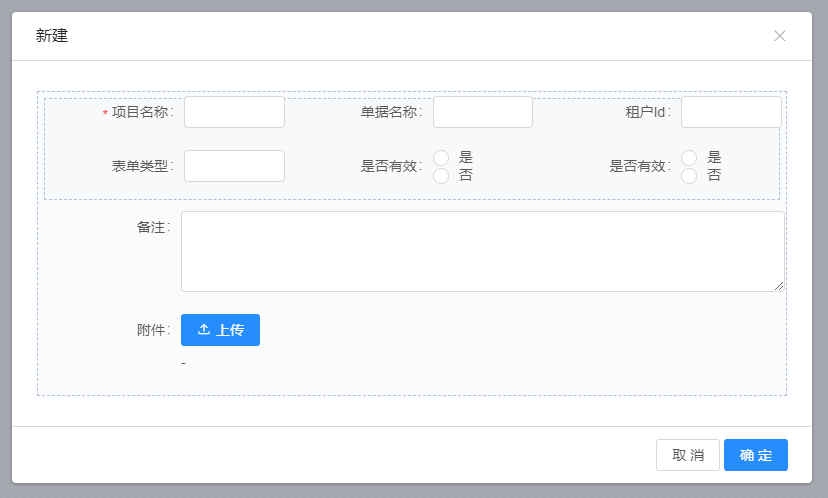Click the 备注 field label

[151, 228]
